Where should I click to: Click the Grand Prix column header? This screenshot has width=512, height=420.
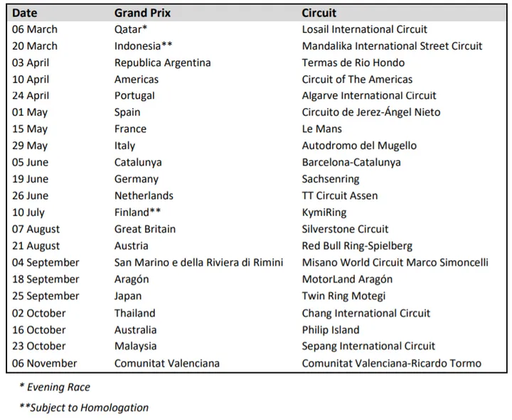[142, 13]
